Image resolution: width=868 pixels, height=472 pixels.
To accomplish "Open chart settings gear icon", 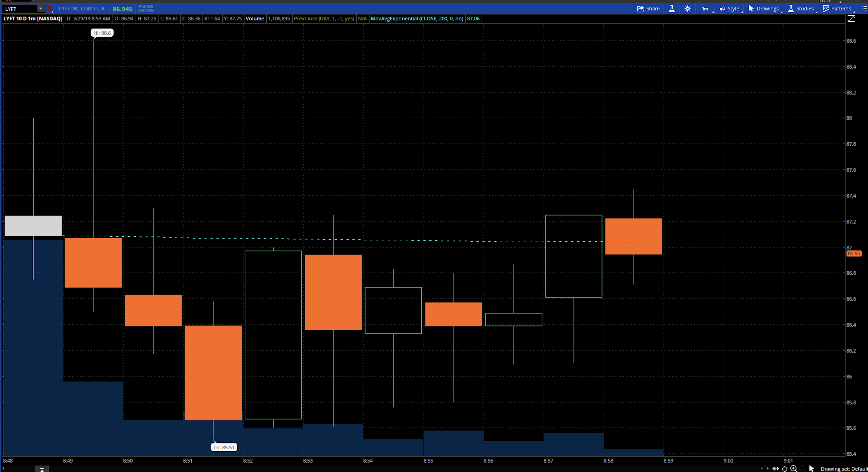I will point(688,9).
